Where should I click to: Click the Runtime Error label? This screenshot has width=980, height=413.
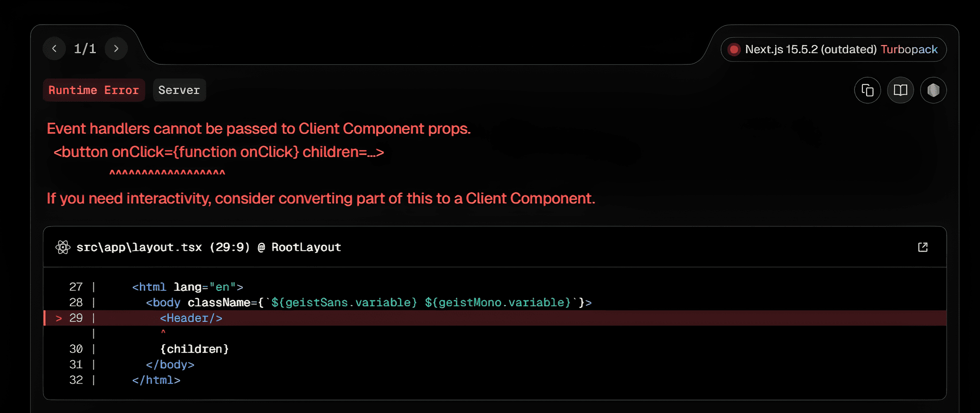(x=93, y=90)
